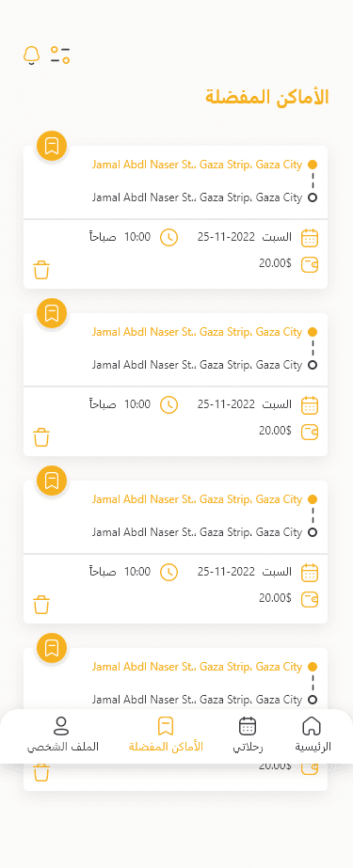Delete the first favorite trip with trash icon
This screenshot has width=353, height=868.
point(41,270)
